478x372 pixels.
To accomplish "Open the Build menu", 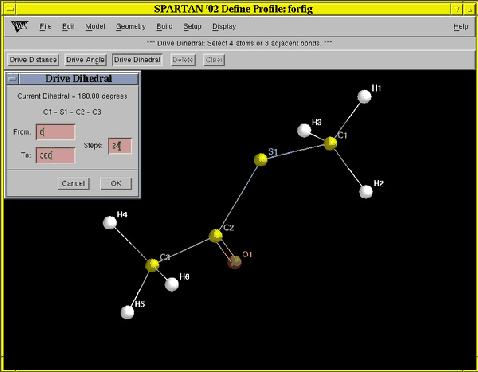I will [164, 27].
